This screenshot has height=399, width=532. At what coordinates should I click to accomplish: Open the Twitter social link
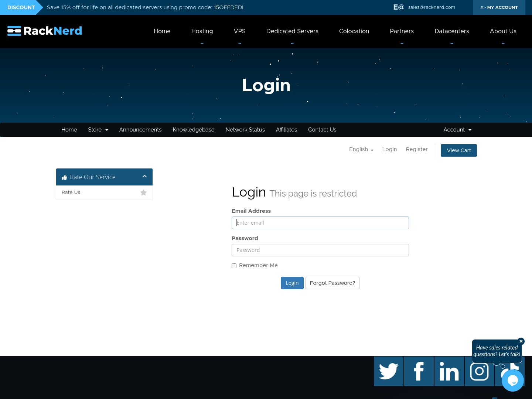point(389,371)
